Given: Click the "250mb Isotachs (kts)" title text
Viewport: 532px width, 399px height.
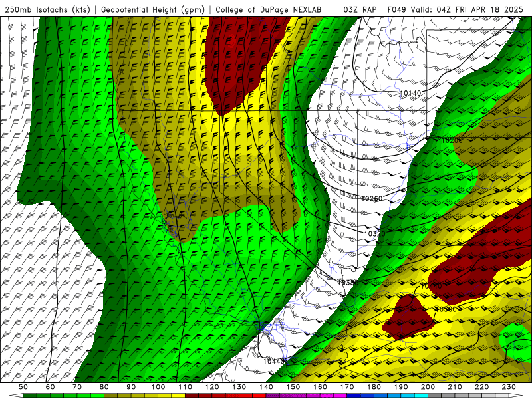Looking at the screenshot, I should pos(47,9).
